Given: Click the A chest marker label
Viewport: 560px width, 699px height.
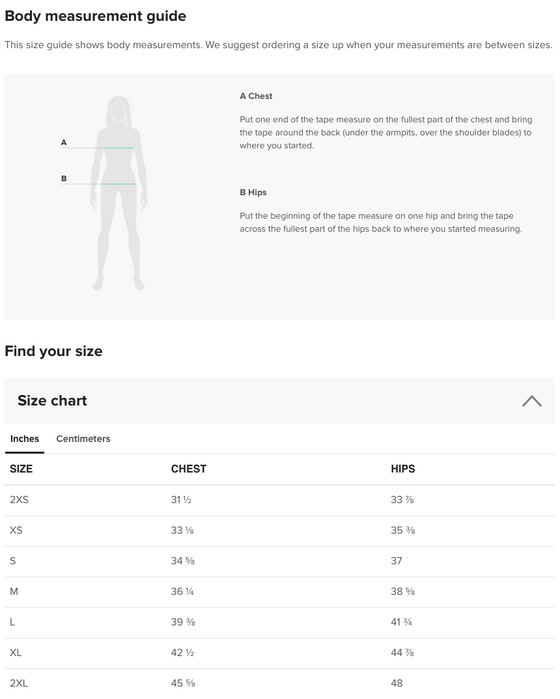Looking at the screenshot, I should (x=64, y=142).
